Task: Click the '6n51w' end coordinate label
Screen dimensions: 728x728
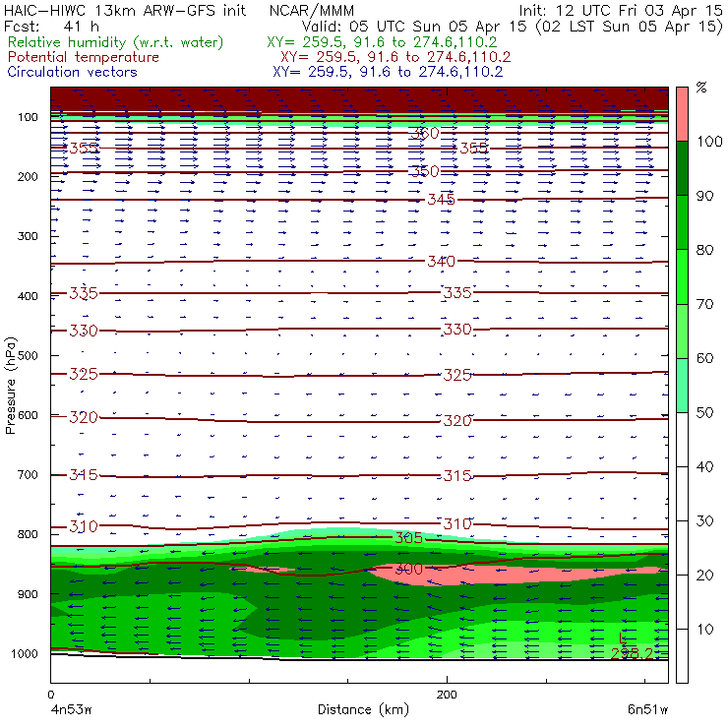Action: tap(647, 710)
